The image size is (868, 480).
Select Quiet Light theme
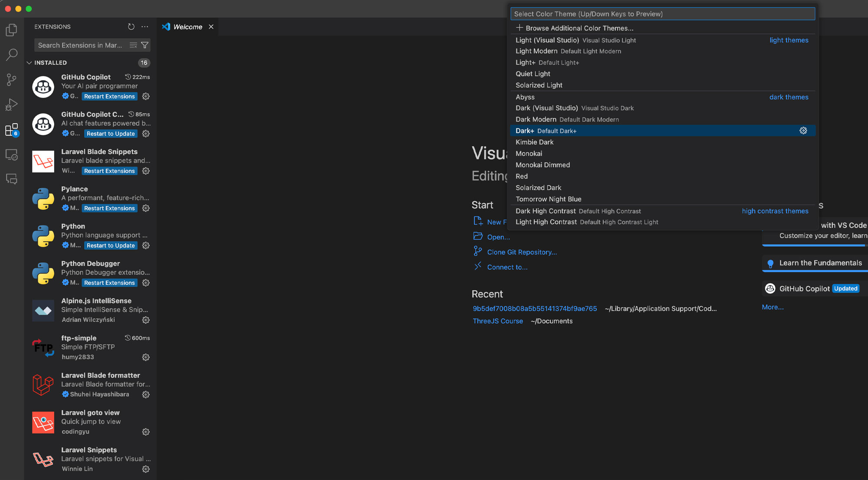point(663,74)
